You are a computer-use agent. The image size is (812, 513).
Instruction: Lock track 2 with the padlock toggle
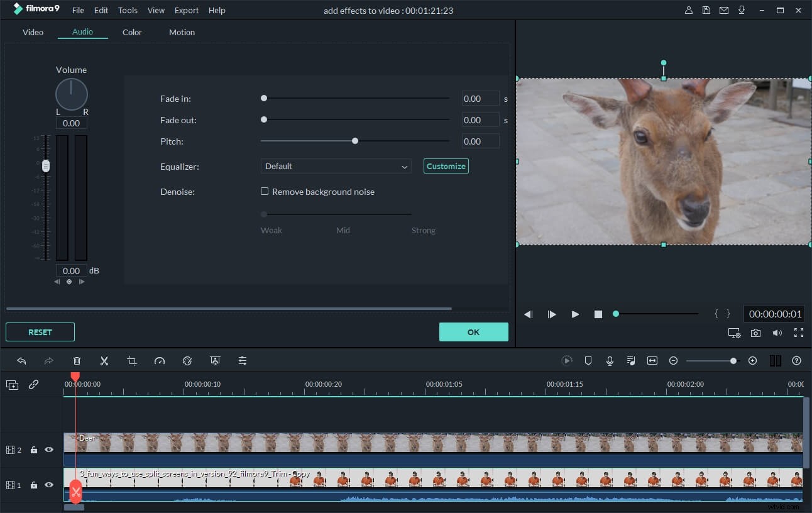tap(33, 450)
